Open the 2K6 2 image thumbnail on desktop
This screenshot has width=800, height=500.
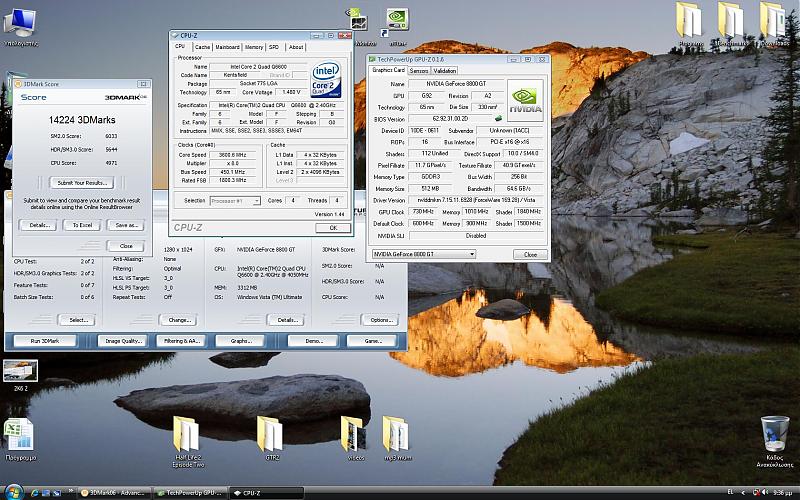tap(20, 376)
